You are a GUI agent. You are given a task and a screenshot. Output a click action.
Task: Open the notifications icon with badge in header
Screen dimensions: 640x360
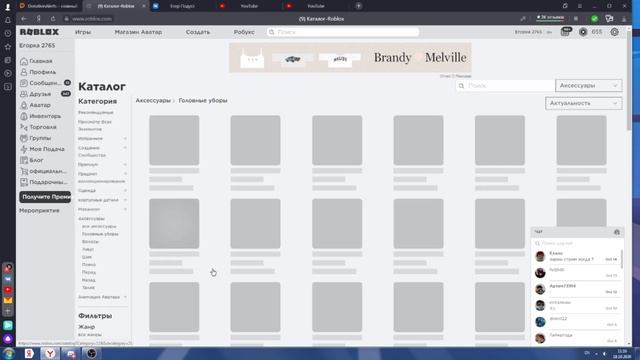pos(566,31)
